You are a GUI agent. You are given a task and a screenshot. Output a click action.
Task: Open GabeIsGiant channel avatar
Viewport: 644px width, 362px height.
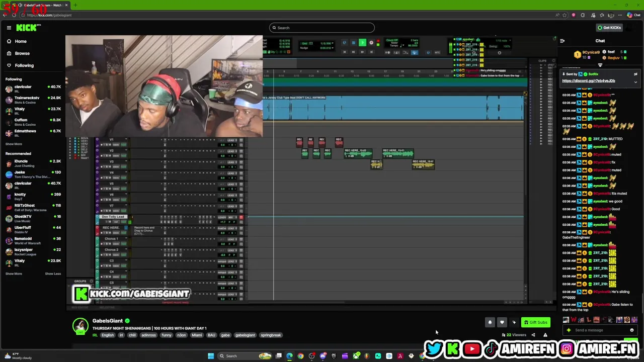point(80,326)
